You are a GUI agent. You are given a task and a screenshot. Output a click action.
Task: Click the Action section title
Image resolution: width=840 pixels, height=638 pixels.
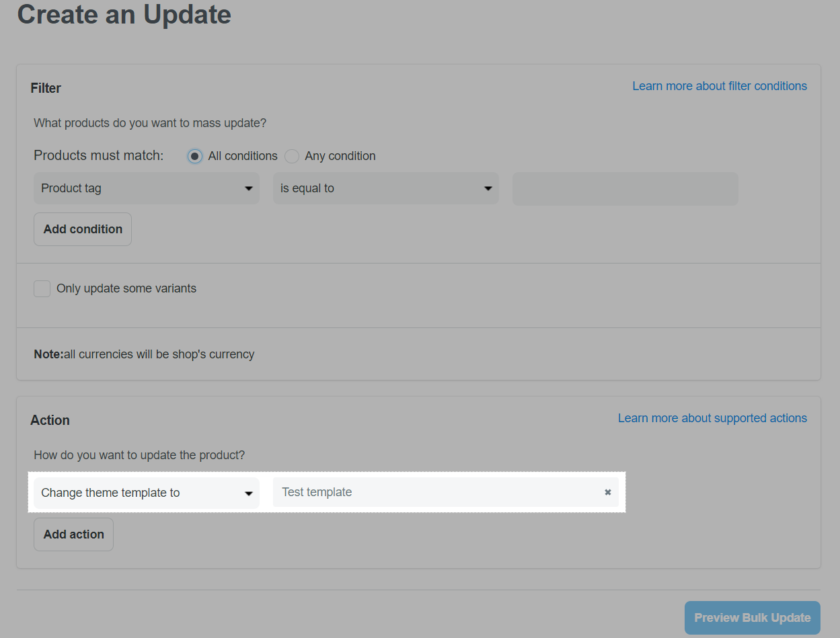pyautogui.click(x=50, y=420)
